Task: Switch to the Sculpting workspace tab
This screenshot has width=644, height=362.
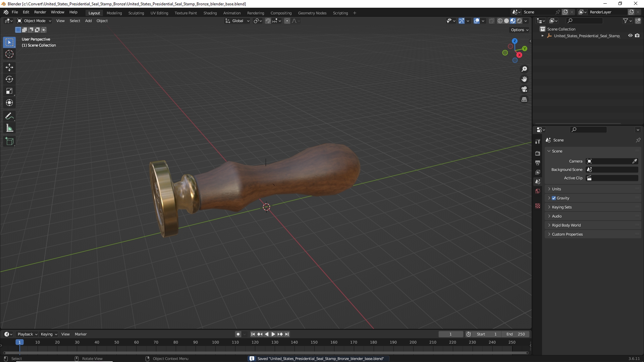Action: coord(136,13)
